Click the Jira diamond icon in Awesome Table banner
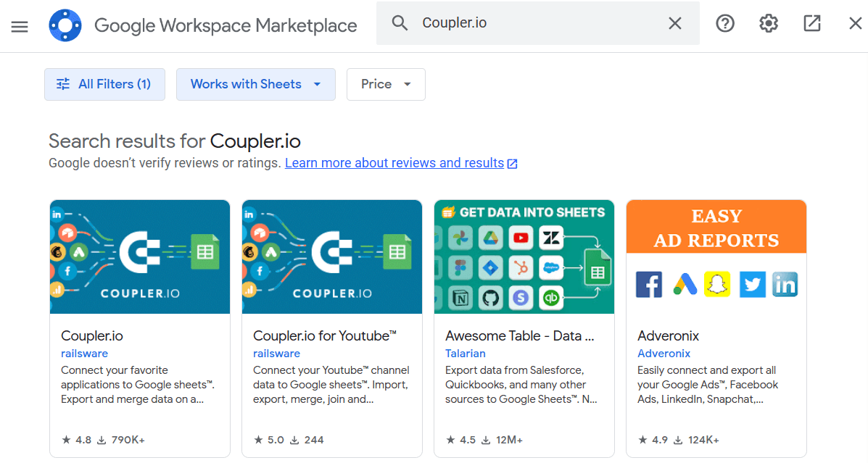 pyautogui.click(x=490, y=268)
